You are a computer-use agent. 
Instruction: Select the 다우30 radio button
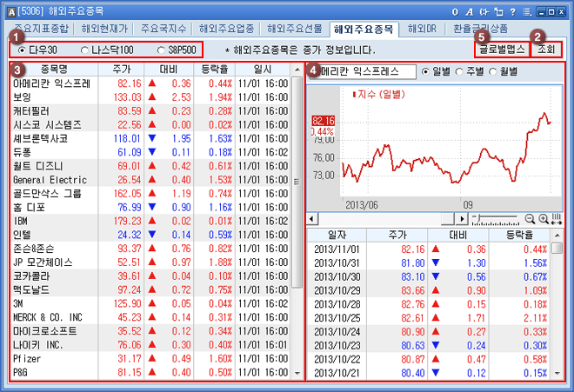[22, 50]
